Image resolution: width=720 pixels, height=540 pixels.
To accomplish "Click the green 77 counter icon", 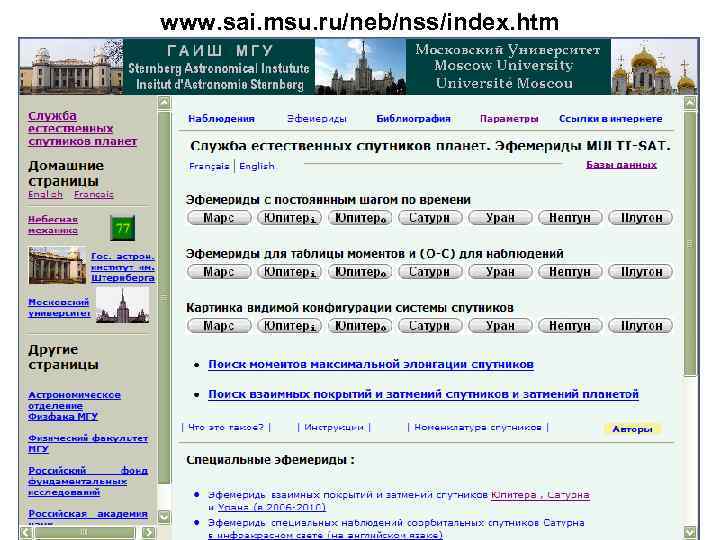I will pyautogui.click(x=123, y=228).
